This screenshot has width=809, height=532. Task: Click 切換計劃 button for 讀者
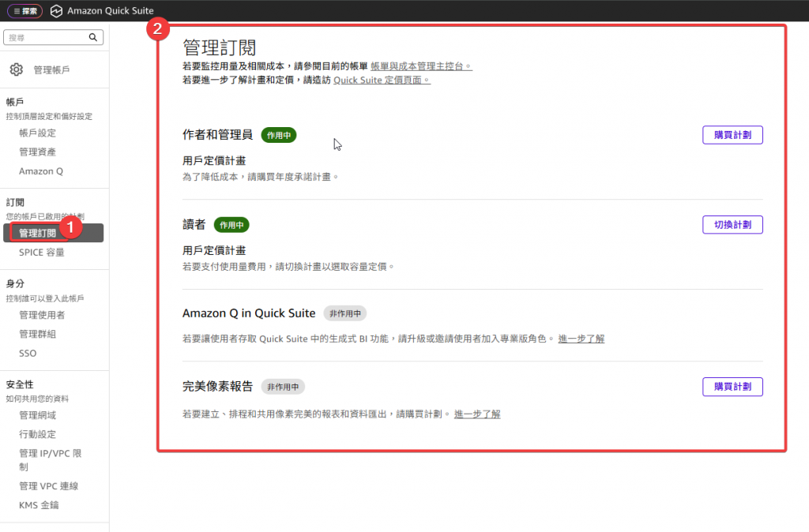click(732, 225)
